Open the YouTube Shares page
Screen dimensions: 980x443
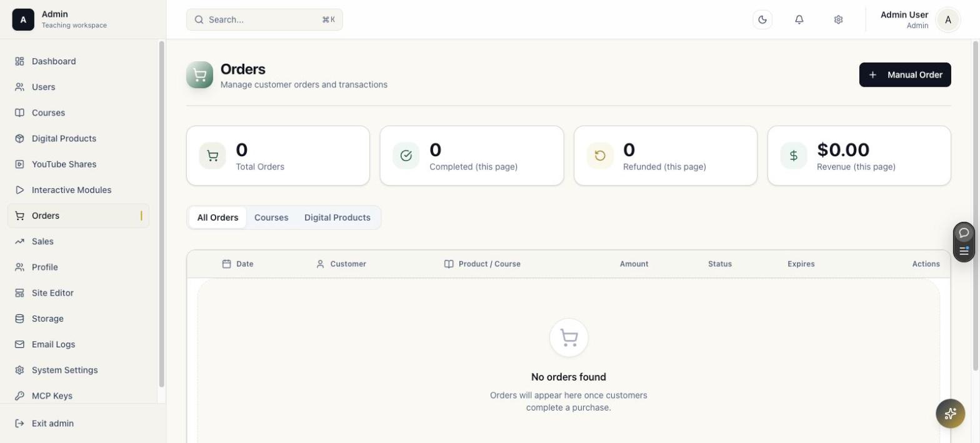pyautogui.click(x=78, y=164)
